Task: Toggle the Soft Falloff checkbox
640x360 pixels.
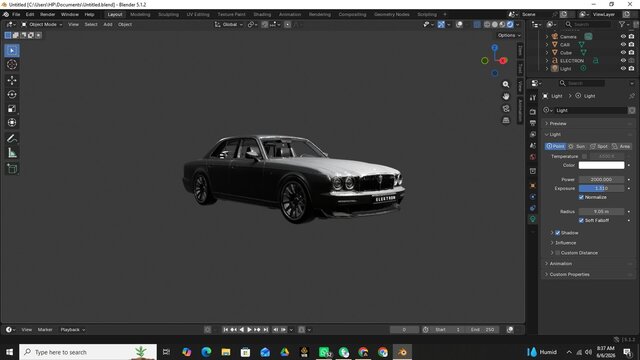Action: 581,220
